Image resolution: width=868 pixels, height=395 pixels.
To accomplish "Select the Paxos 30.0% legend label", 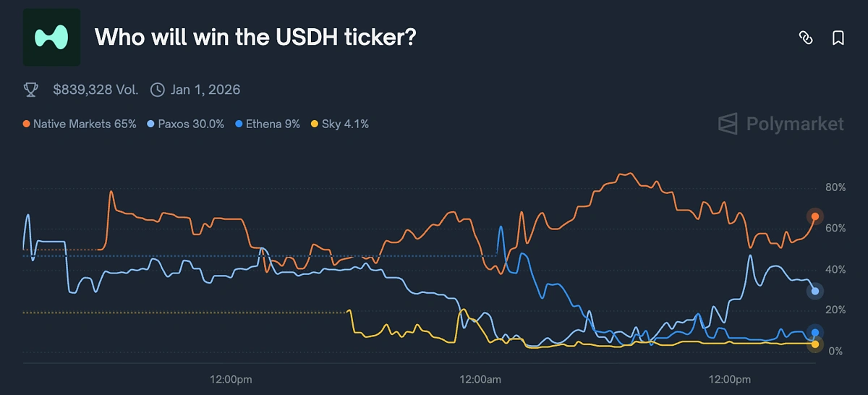I will (188, 124).
